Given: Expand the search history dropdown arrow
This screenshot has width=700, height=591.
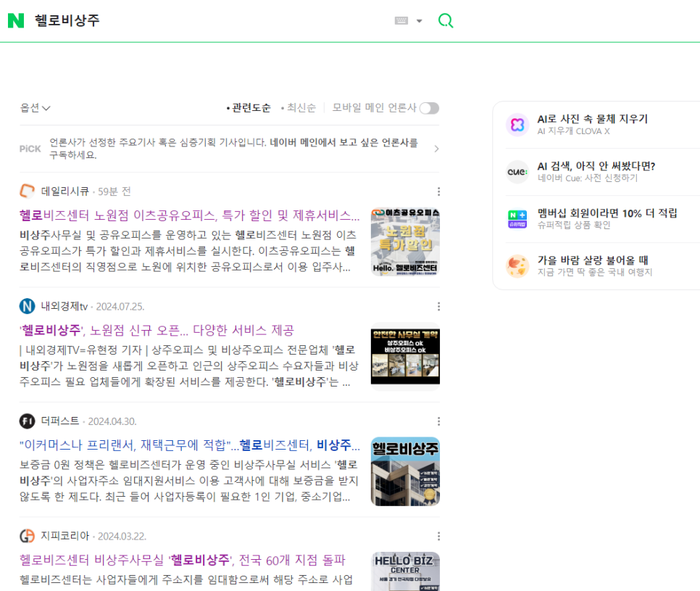Looking at the screenshot, I should [x=419, y=21].
